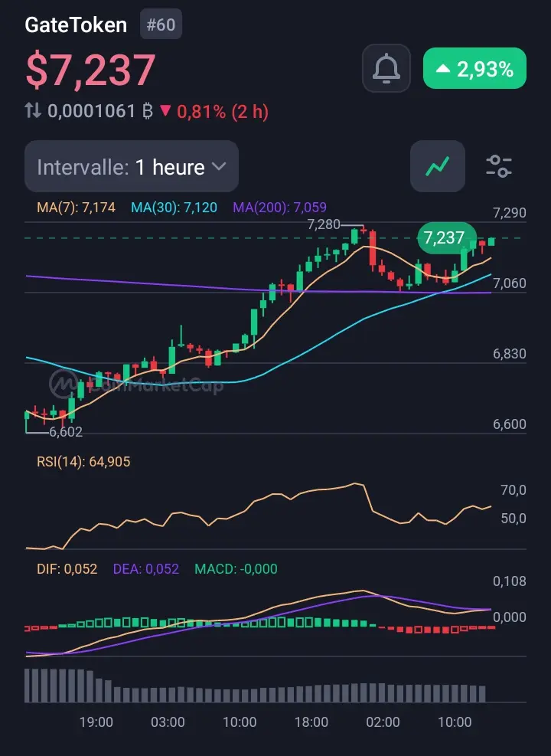Tap the 50,0 RSI axis label

(514, 519)
